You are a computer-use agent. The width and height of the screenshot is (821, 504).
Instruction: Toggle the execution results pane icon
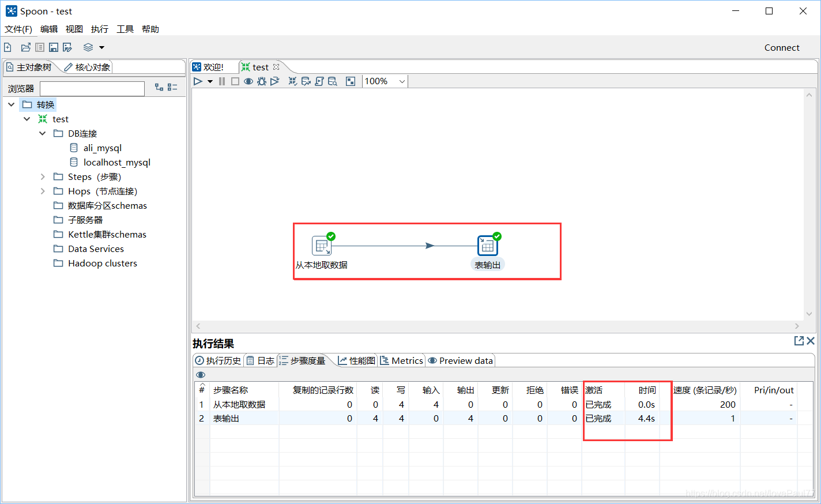tap(351, 81)
